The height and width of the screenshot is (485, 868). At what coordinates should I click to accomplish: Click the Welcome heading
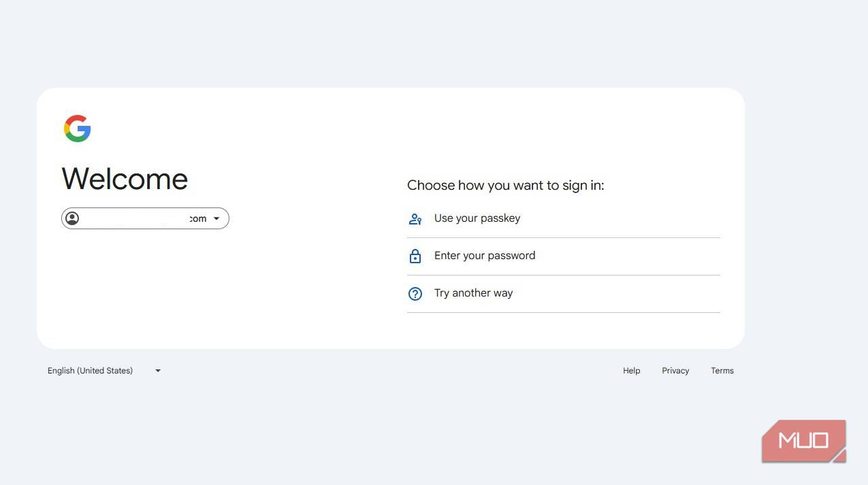coord(125,178)
